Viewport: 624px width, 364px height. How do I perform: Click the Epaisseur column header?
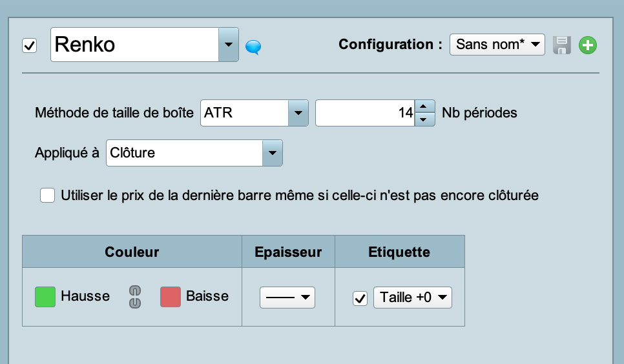pos(288,252)
